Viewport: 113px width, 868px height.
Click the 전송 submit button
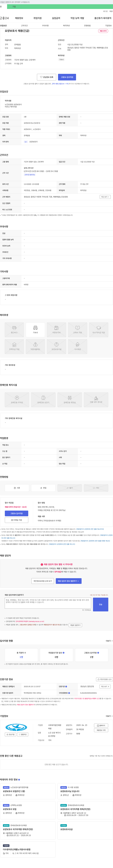pos(101,604)
